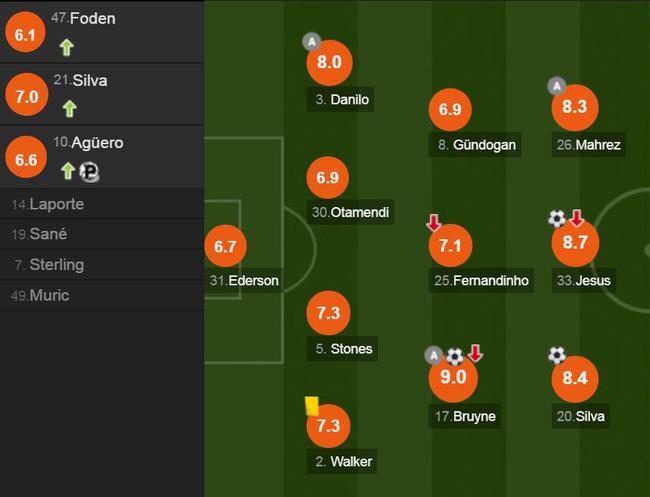Select De Bruyne's 9.0 rating circle
Image resolution: width=650 pixels, height=497 pixels.
pos(453,378)
